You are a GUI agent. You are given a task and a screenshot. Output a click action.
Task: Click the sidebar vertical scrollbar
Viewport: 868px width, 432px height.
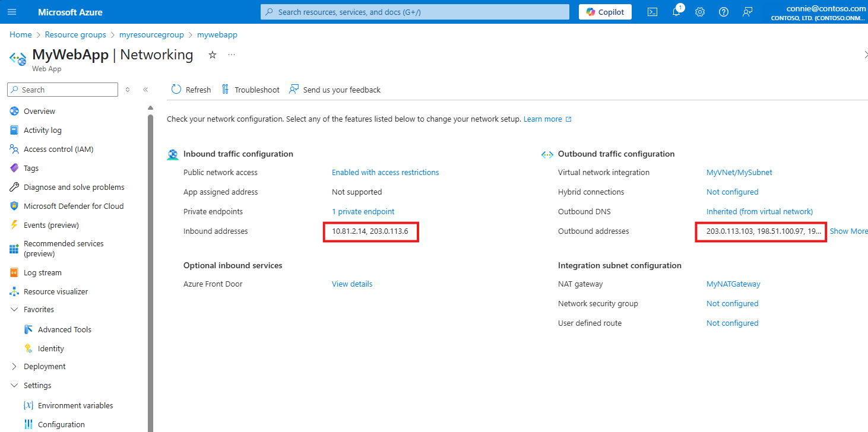click(x=150, y=273)
